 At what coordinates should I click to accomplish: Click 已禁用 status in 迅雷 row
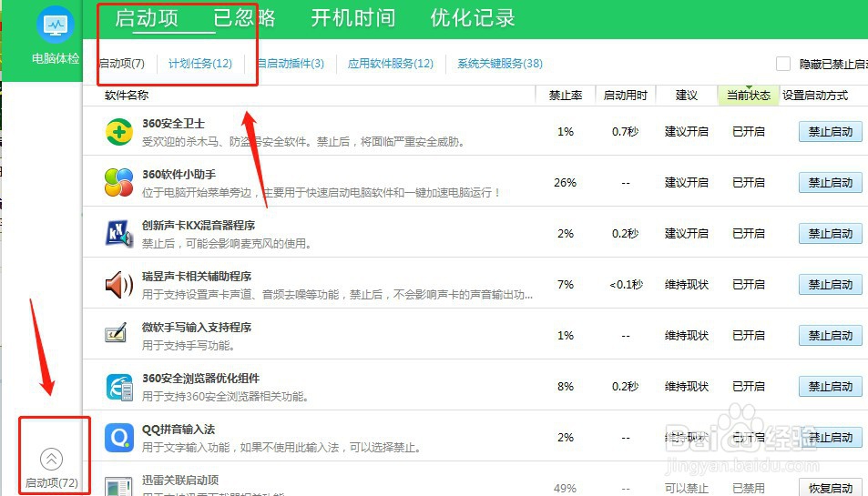749,488
